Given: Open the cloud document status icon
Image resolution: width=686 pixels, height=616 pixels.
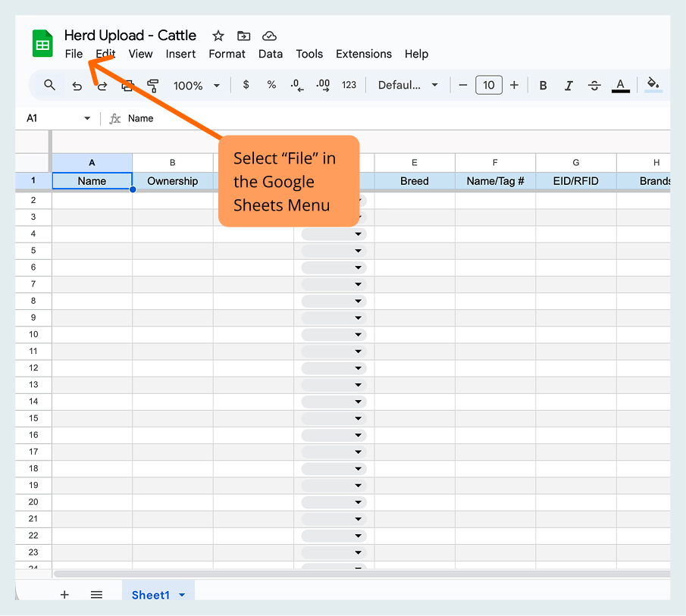Looking at the screenshot, I should (x=269, y=36).
